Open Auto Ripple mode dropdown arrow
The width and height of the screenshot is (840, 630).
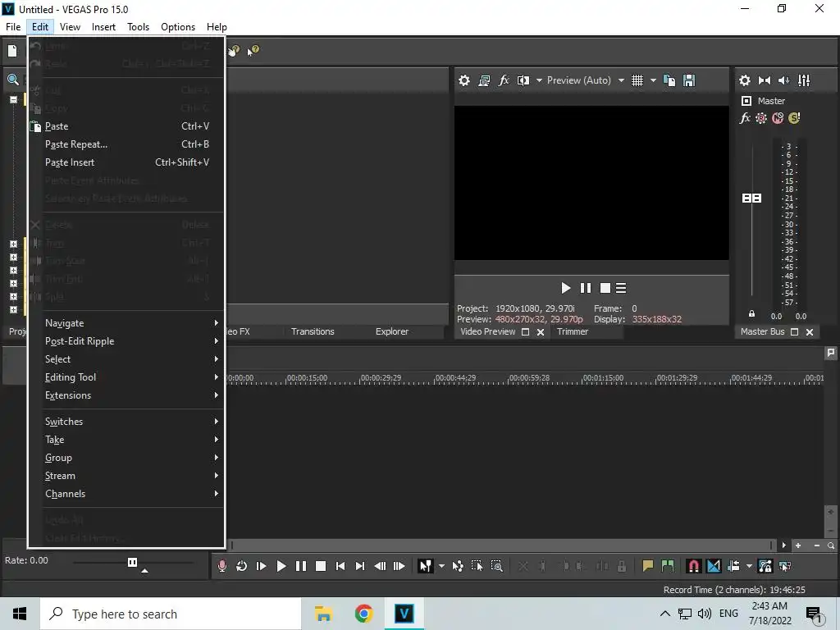(x=750, y=566)
